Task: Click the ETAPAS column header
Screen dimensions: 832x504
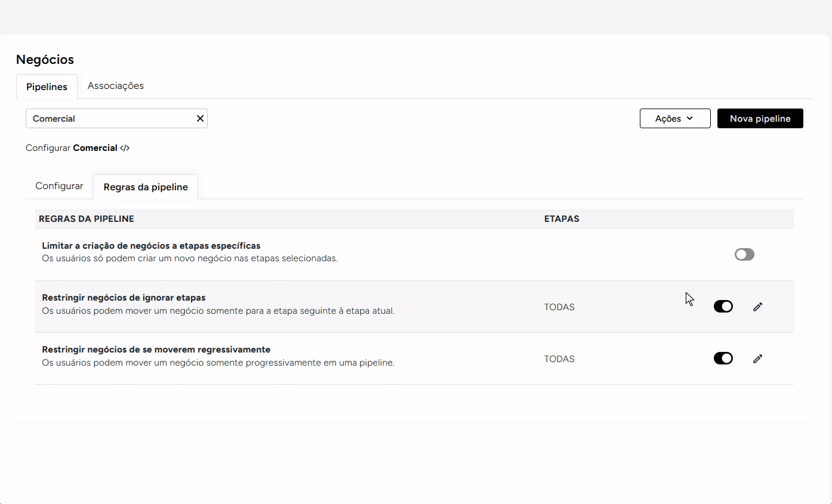Action: 561,219
